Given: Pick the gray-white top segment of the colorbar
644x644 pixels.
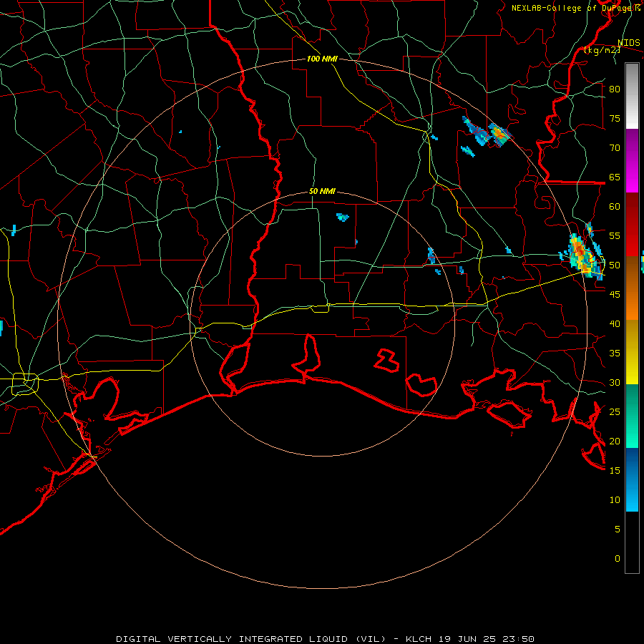Looking at the screenshot, I should coord(632,96).
